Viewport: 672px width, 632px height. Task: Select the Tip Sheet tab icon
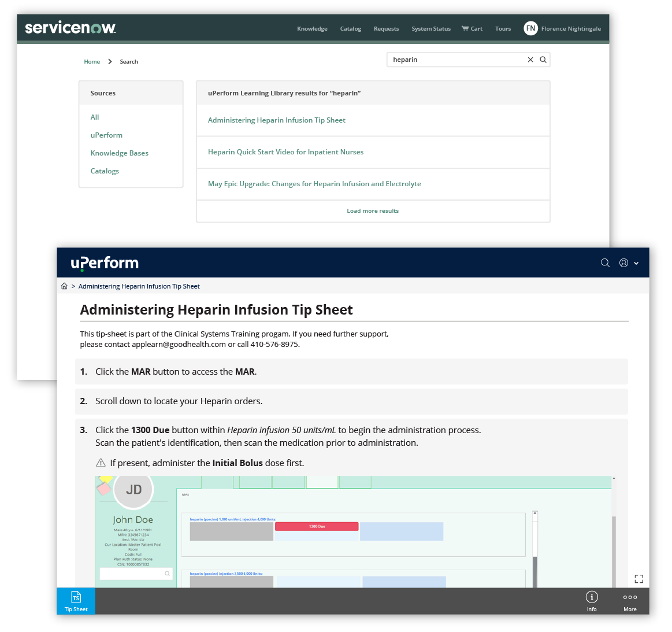[x=76, y=601]
